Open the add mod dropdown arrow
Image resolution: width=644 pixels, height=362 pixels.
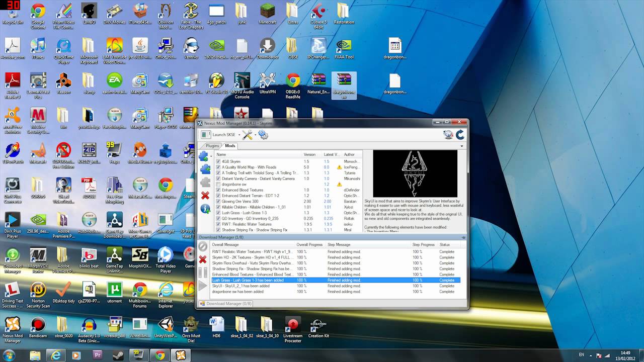(210, 156)
